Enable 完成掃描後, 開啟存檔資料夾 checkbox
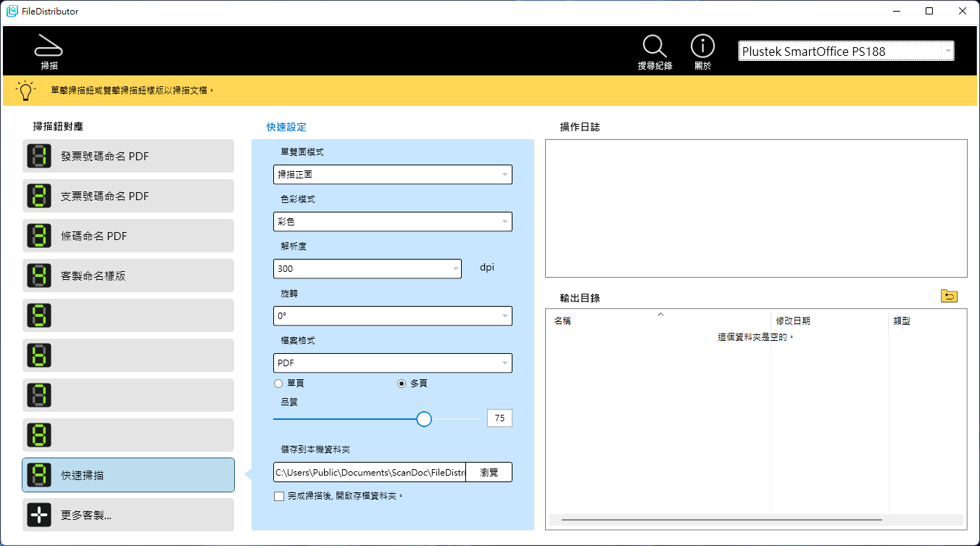 click(x=279, y=497)
